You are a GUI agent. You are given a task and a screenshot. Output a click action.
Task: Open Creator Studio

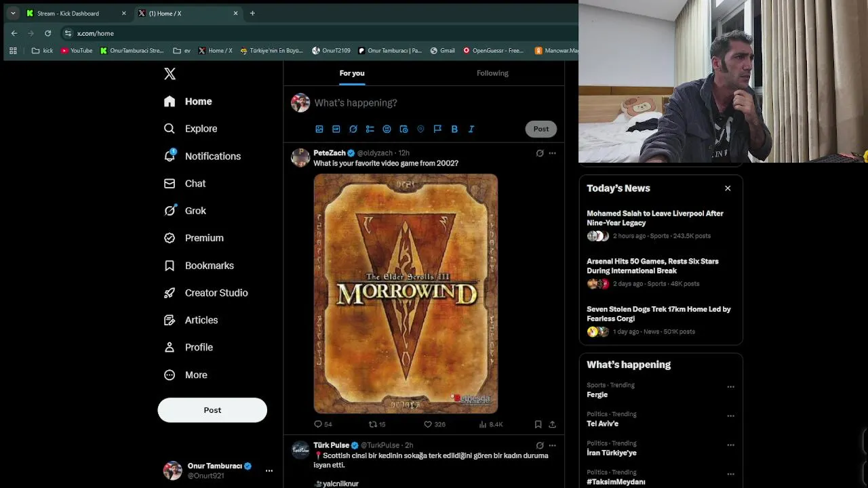(205, 293)
